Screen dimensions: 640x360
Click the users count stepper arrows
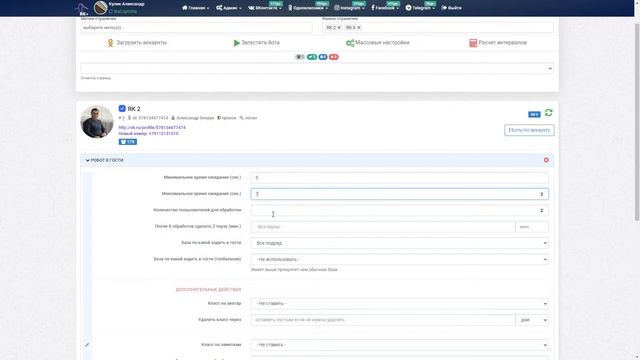(x=542, y=210)
